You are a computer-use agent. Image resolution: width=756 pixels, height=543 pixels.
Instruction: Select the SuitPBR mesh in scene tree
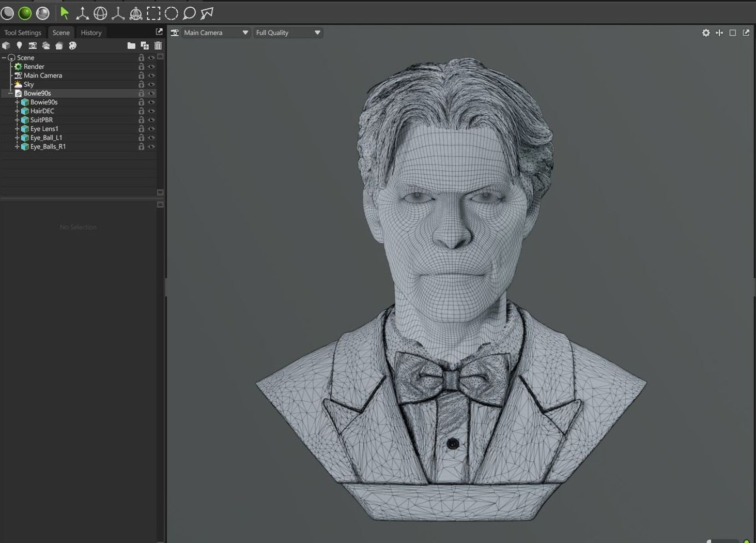tap(41, 120)
